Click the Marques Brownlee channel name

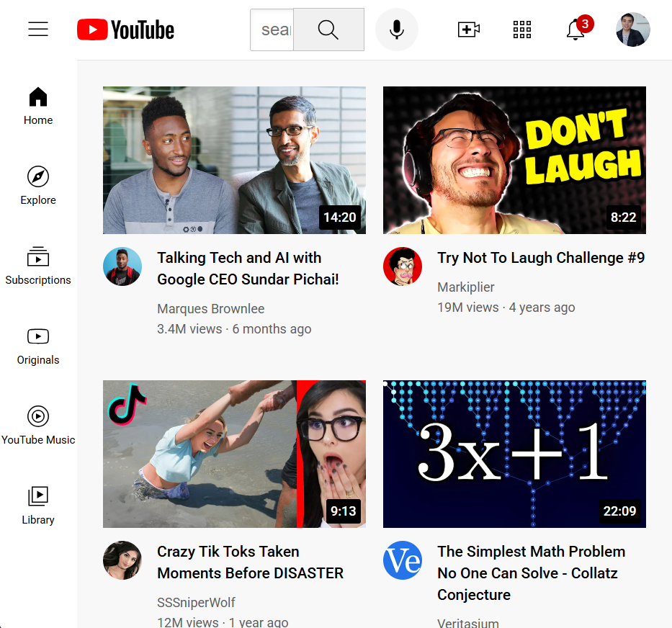click(x=210, y=309)
